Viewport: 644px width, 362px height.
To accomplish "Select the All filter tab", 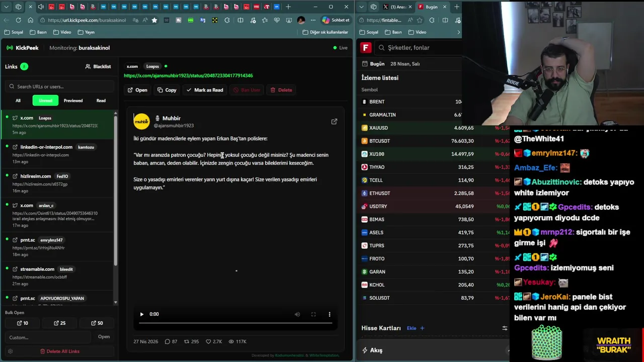I will [x=18, y=101].
